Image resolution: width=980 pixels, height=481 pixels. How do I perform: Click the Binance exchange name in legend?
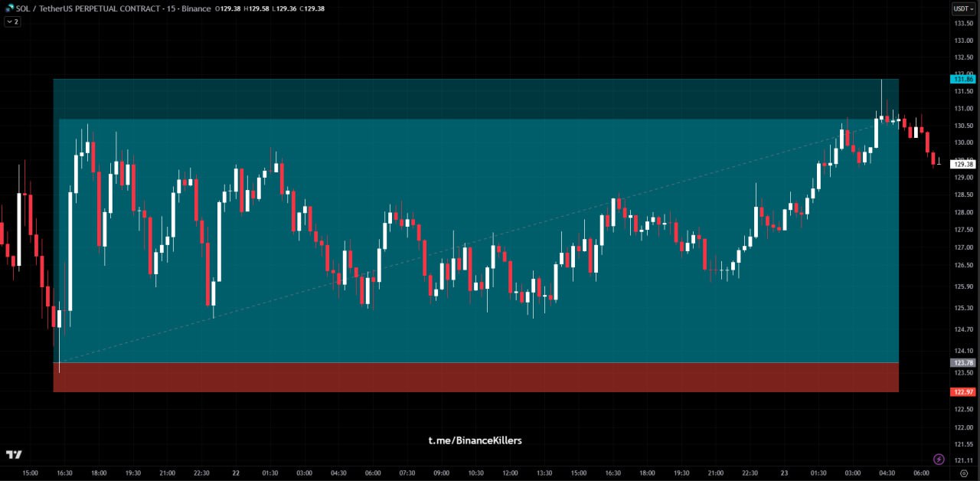(194, 9)
